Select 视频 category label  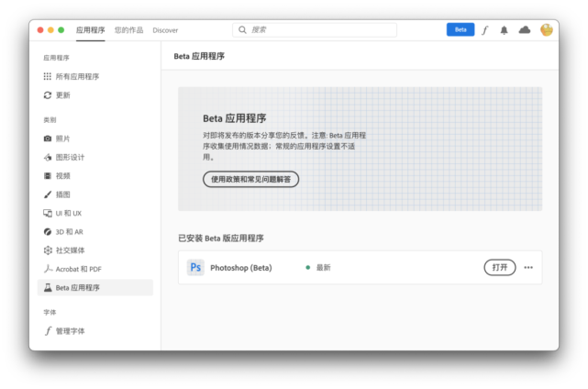coord(63,175)
